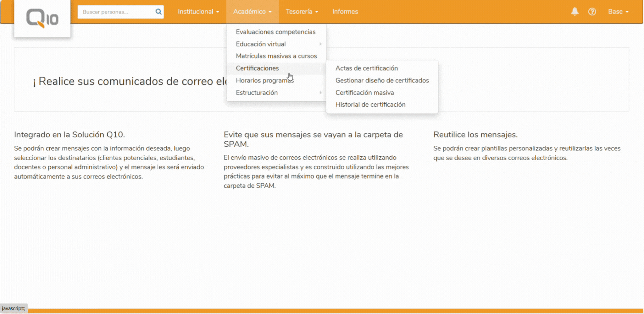
Task: Select Gestionar diseño de certificados
Action: (x=382, y=80)
